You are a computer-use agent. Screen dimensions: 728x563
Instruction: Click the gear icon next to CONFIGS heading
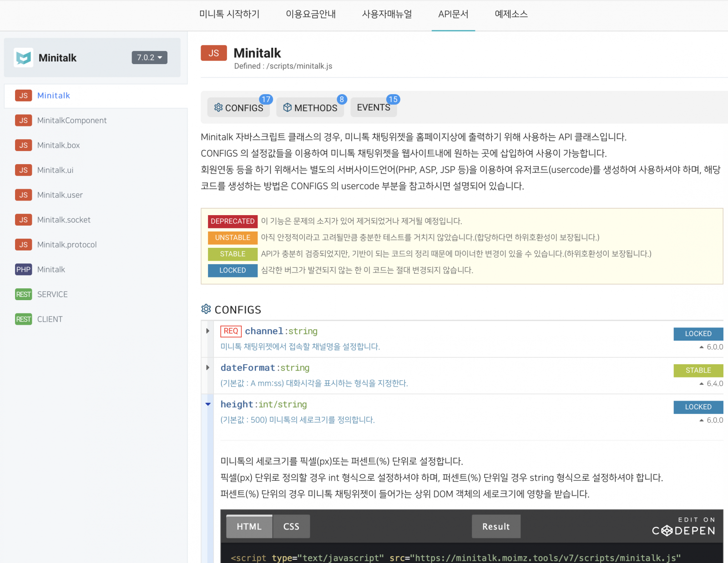click(206, 309)
